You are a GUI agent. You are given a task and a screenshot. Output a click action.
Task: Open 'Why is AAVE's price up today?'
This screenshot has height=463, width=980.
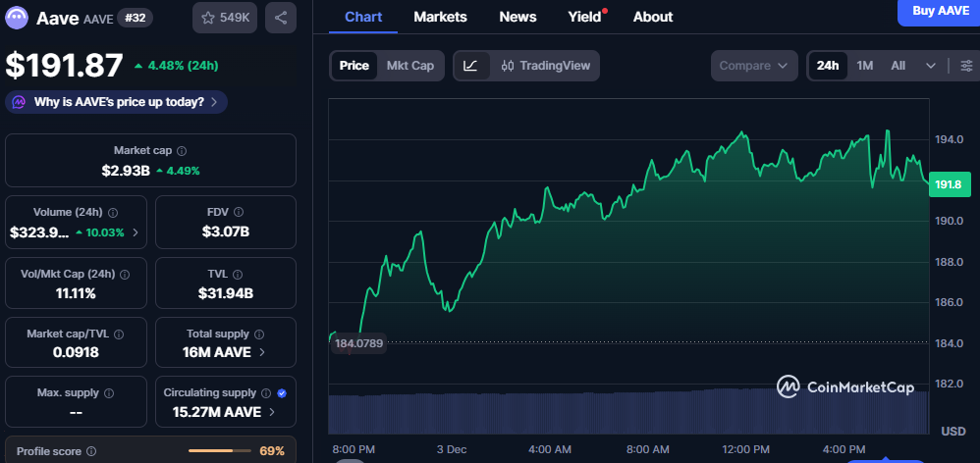117,102
